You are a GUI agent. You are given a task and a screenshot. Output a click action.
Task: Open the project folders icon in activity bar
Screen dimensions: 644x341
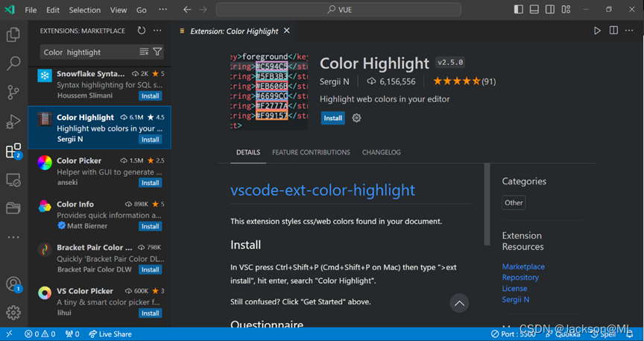(13, 208)
